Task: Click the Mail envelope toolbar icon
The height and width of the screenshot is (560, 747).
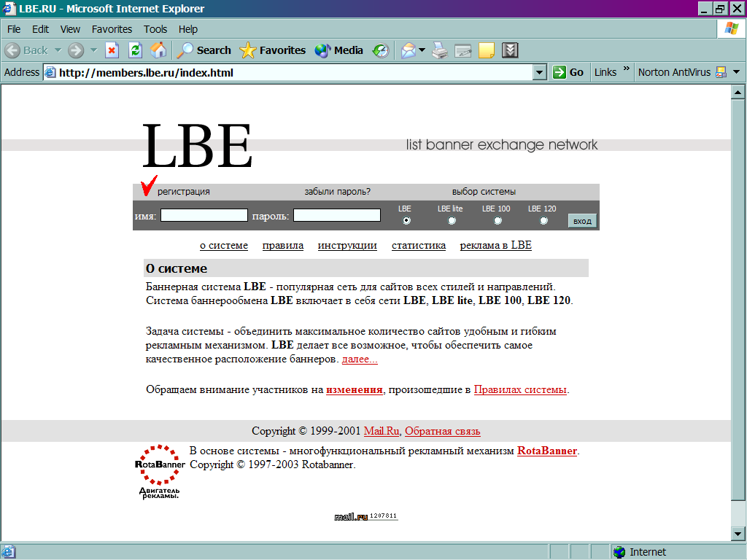Action: point(409,50)
